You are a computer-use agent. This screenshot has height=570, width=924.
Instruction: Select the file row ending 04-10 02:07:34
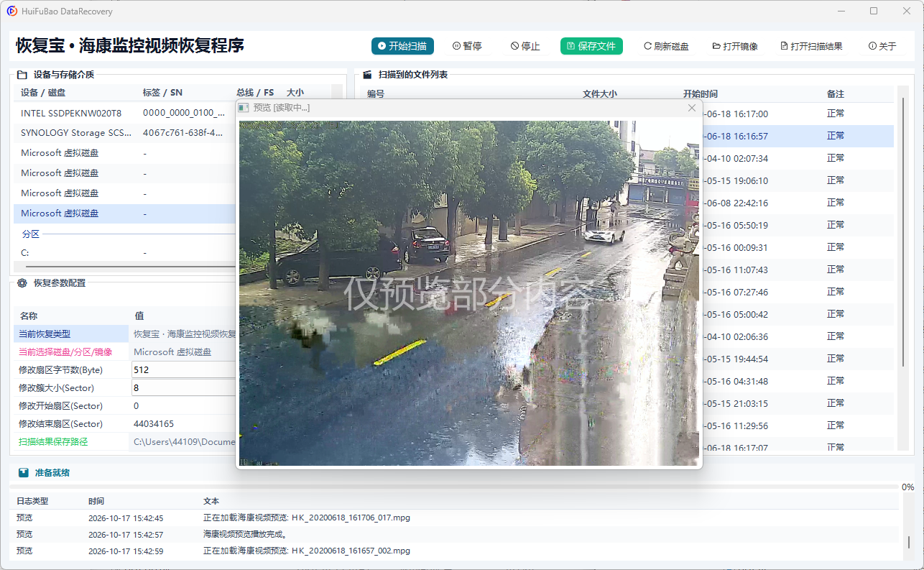pyautogui.click(x=798, y=158)
